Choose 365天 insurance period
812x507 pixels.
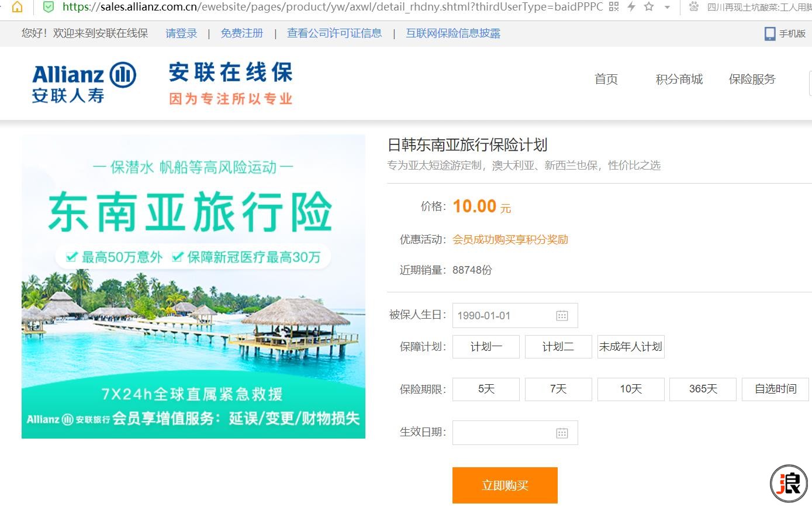(x=703, y=389)
